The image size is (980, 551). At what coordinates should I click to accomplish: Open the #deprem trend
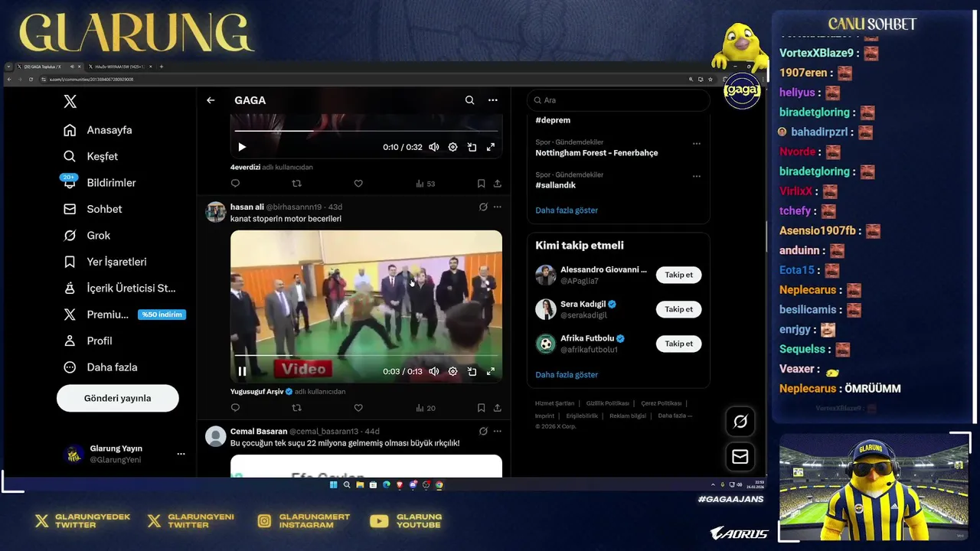[553, 120]
